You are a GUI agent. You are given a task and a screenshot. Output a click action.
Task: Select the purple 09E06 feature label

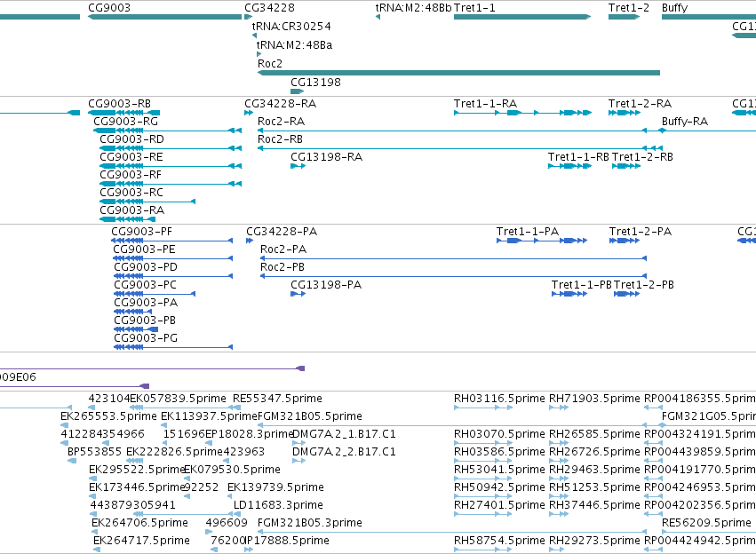[18, 378]
